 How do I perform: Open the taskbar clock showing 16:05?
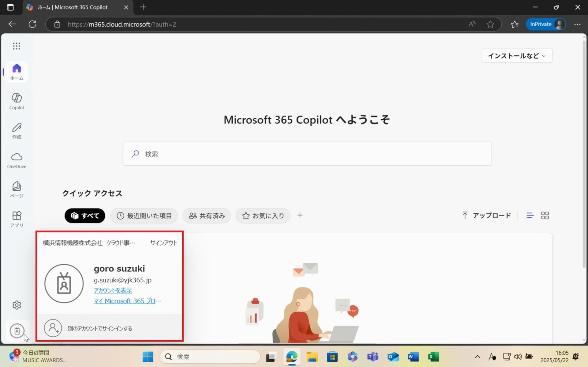click(554, 356)
